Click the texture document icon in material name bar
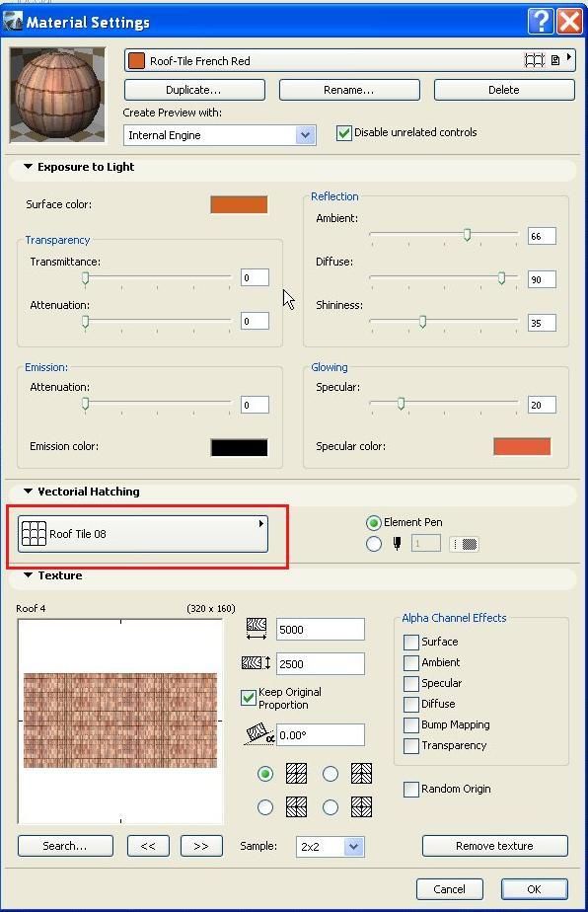Viewport: 588px width, 912px height. [555, 60]
